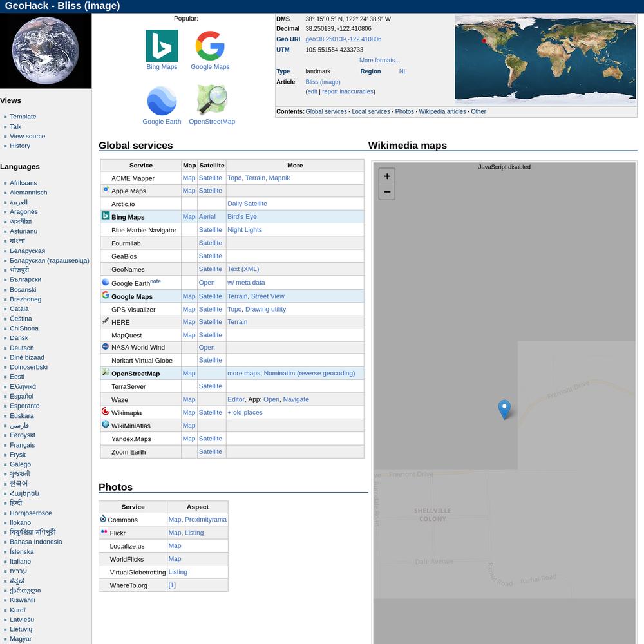Screen dimensions: 644x644
Task: Click the Wikimapia row icon
Action: (x=106, y=411)
